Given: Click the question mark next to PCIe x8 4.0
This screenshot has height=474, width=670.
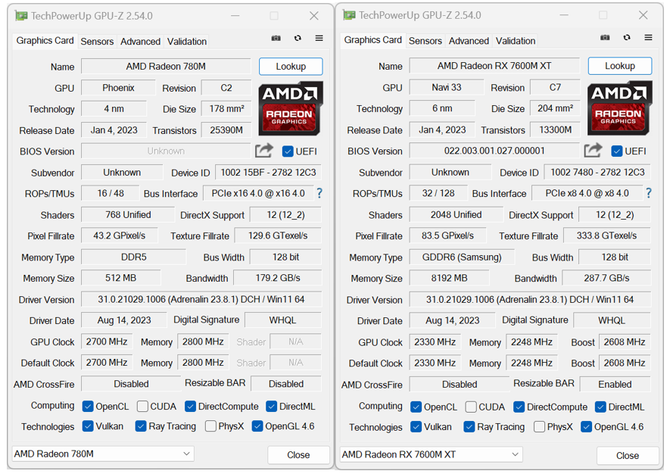Looking at the screenshot, I should [647, 194].
